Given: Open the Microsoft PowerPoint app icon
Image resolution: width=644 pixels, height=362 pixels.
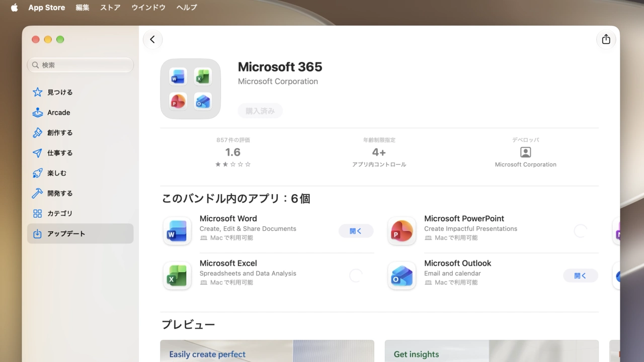Looking at the screenshot, I should pos(401,231).
